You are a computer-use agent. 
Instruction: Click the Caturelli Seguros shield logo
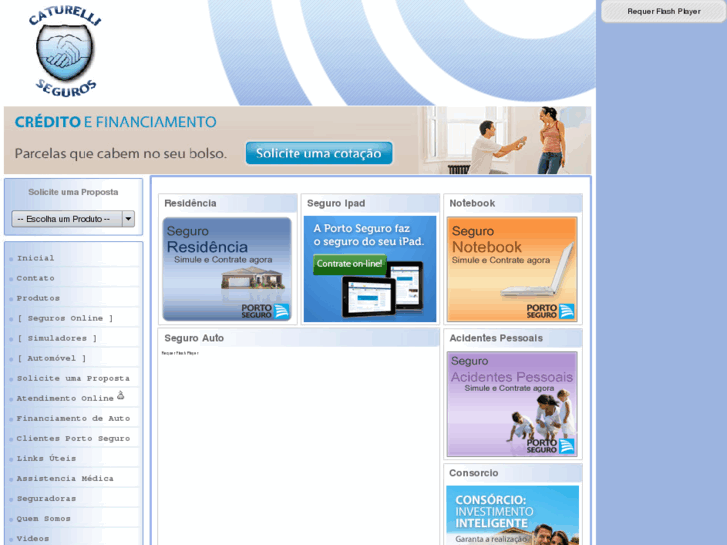64,51
